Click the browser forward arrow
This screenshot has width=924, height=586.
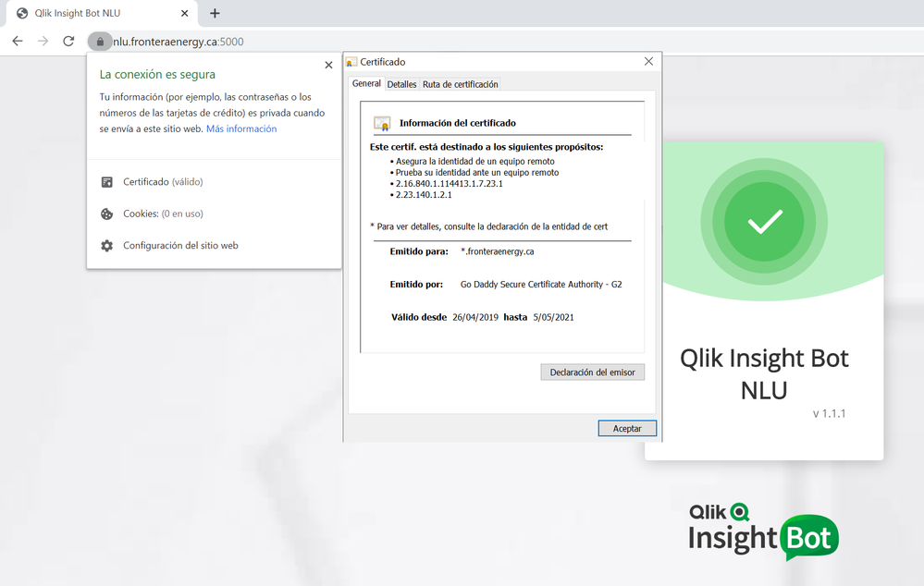click(43, 42)
